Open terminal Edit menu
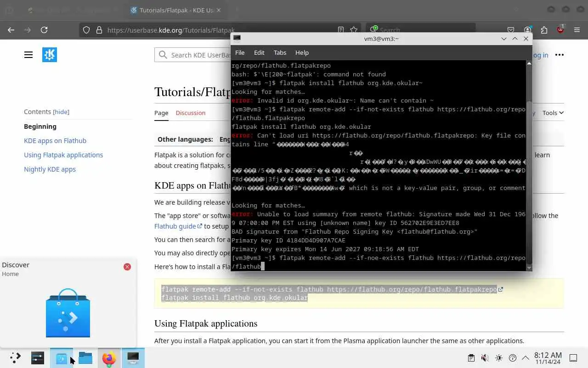 click(259, 52)
